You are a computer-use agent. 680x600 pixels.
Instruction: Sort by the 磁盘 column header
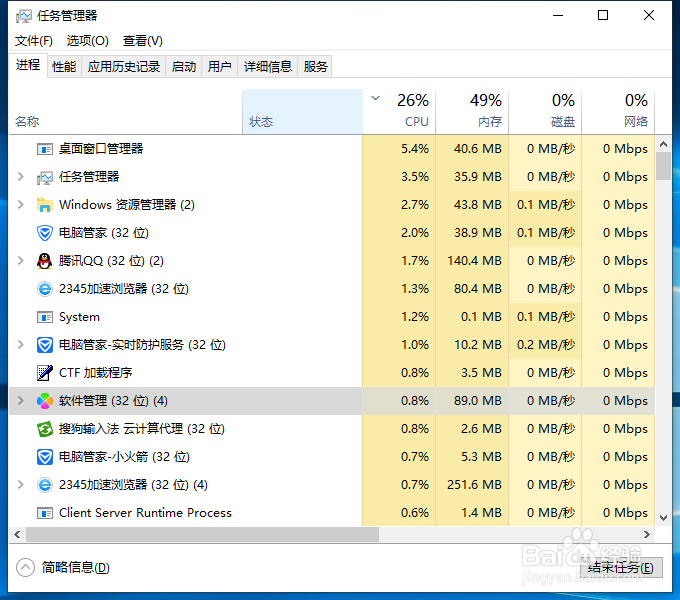tap(546, 112)
